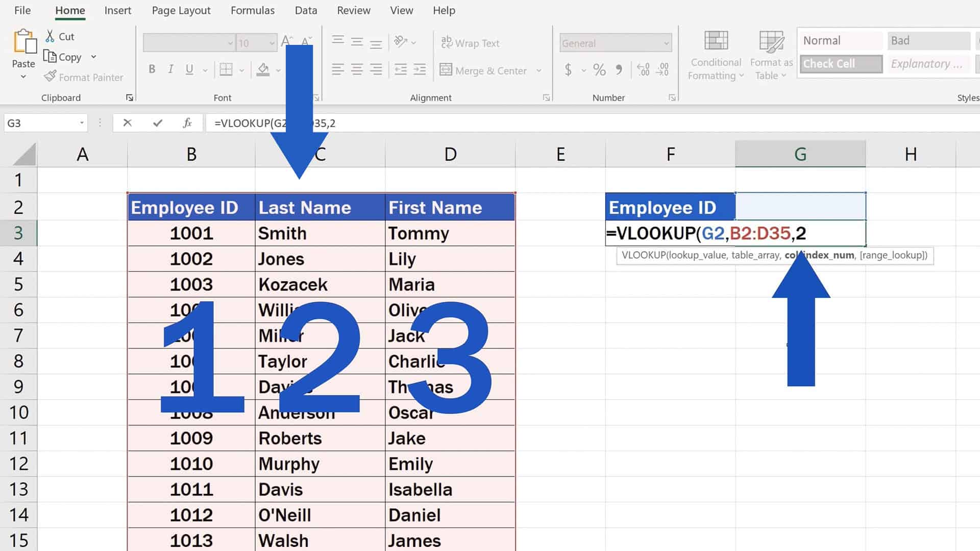Click the Italic formatting icon
Viewport: 980px width, 551px height.
click(170, 70)
